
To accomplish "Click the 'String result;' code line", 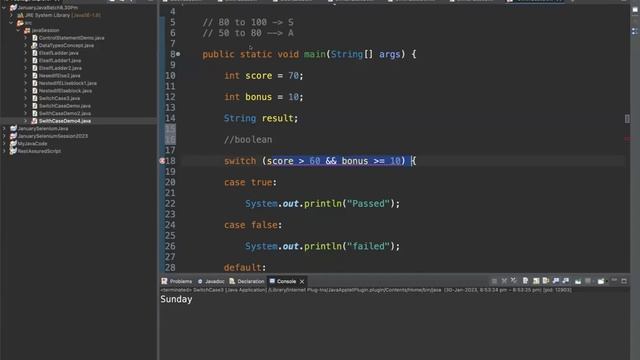I will click(261, 118).
